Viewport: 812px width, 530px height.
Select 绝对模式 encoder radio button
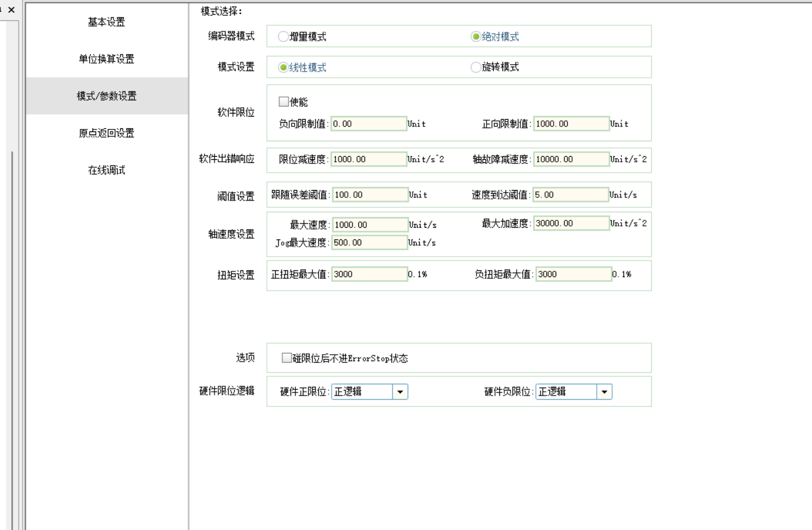(x=476, y=36)
